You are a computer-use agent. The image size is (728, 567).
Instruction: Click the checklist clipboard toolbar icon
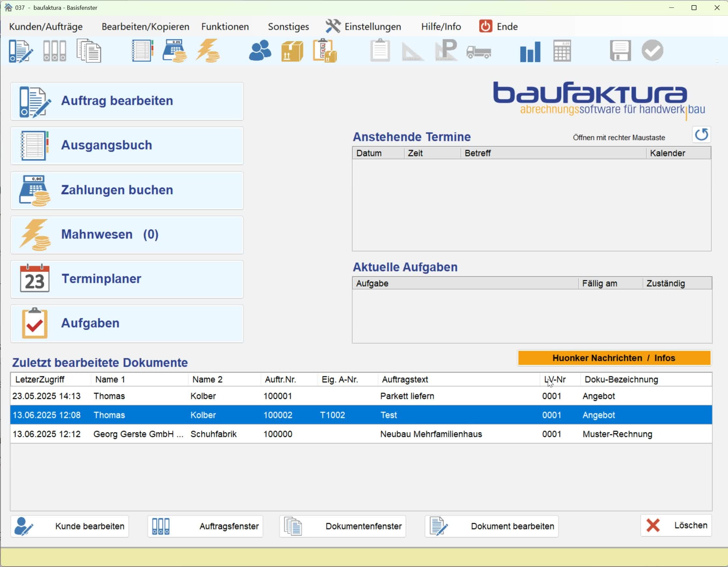tap(325, 51)
